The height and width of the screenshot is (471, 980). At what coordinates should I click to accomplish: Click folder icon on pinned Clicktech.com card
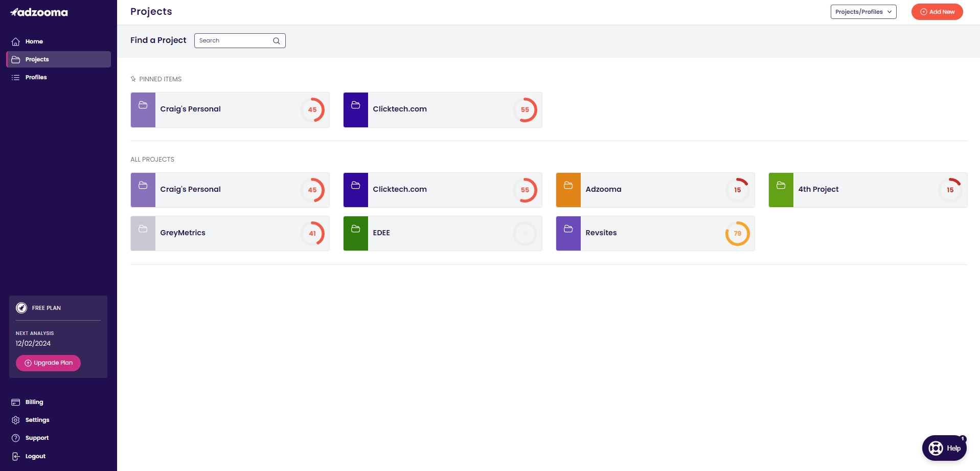[356, 105]
